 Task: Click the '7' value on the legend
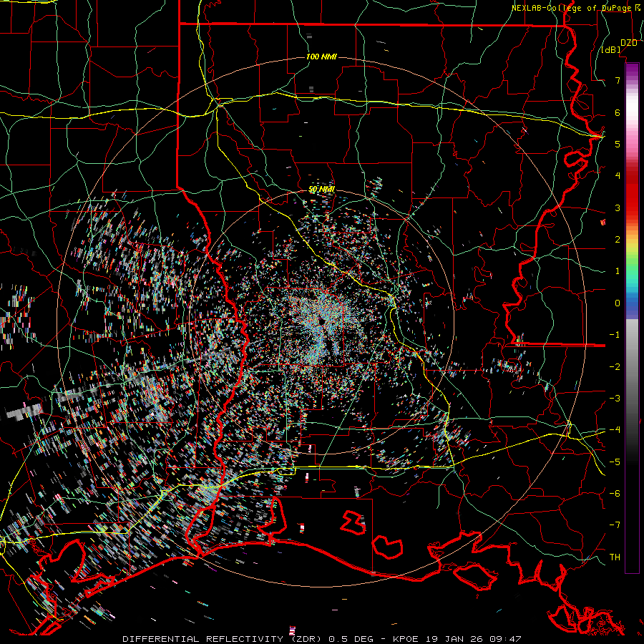[x=618, y=80]
